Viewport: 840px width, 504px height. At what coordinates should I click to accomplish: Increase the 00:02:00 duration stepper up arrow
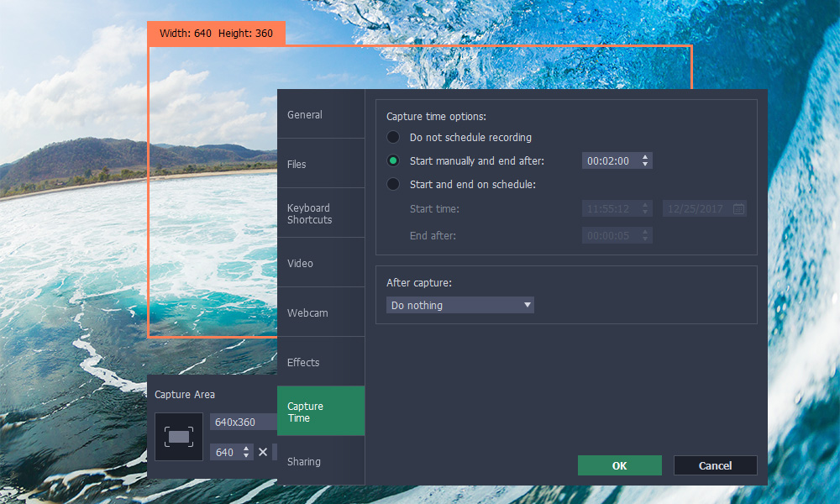click(x=645, y=157)
